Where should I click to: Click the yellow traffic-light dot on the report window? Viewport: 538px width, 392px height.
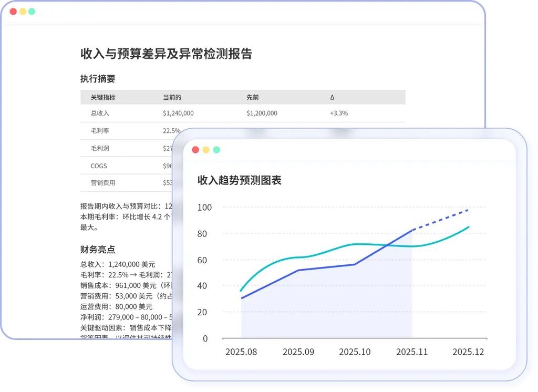[x=22, y=11]
